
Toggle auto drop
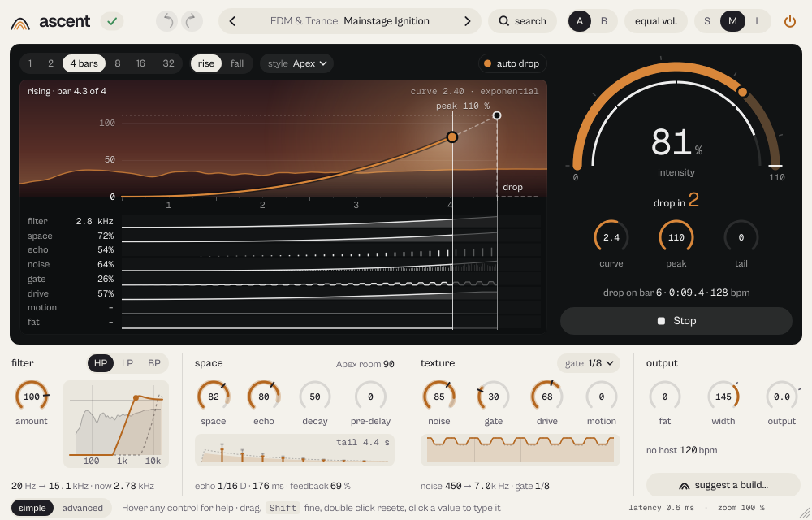point(512,63)
